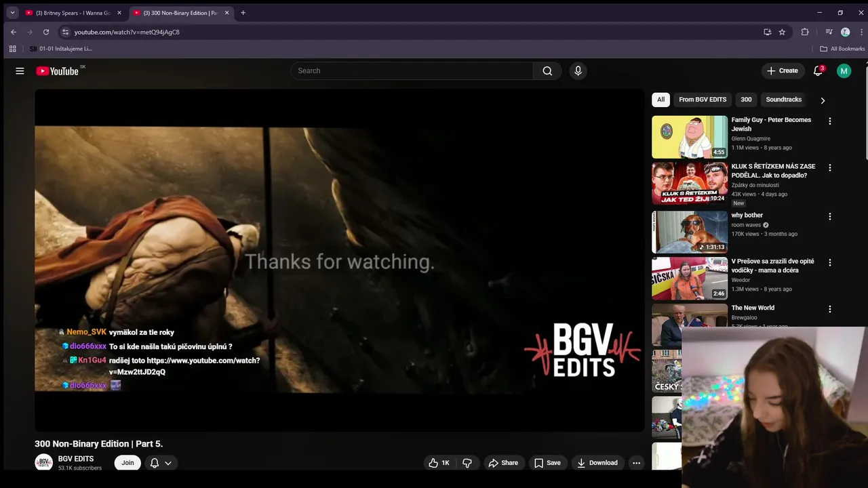Share this video
Viewport: 868px width, 488px height.
pyautogui.click(x=503, y=463)
